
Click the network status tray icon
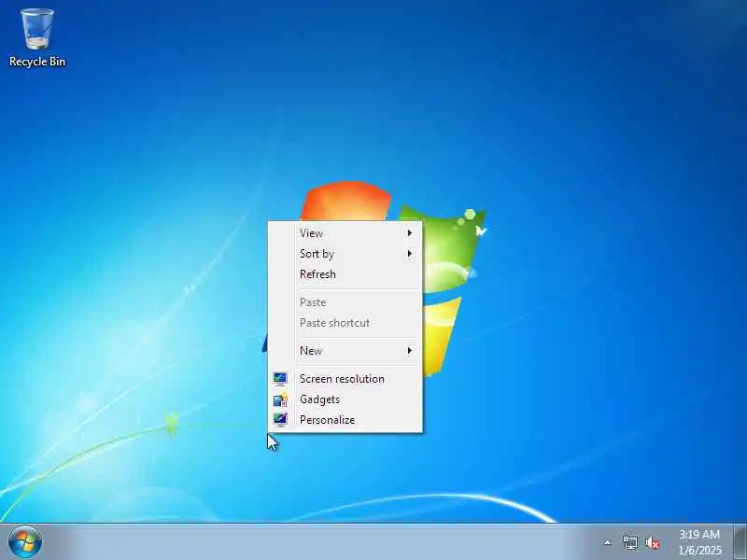tap(629, 542)
